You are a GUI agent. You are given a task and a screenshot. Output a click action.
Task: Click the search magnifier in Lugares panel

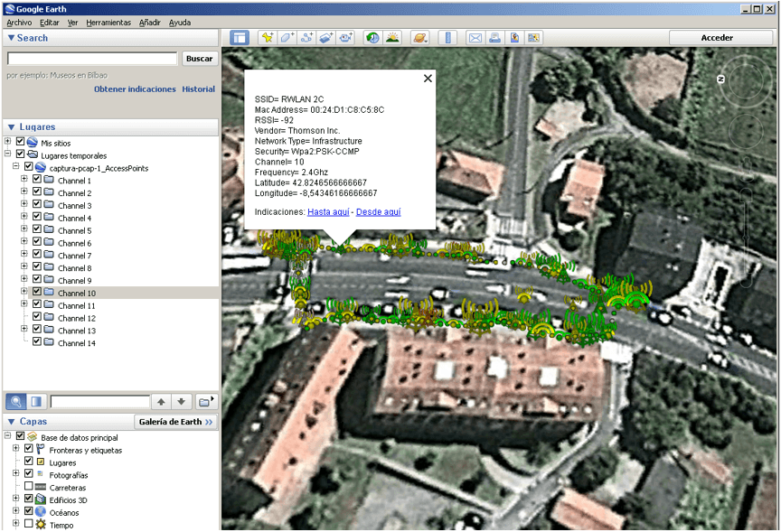click(16, 401)
